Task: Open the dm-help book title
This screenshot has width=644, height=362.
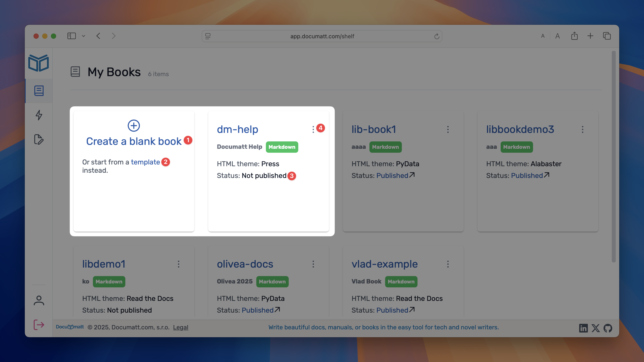Action: point(238,129)
